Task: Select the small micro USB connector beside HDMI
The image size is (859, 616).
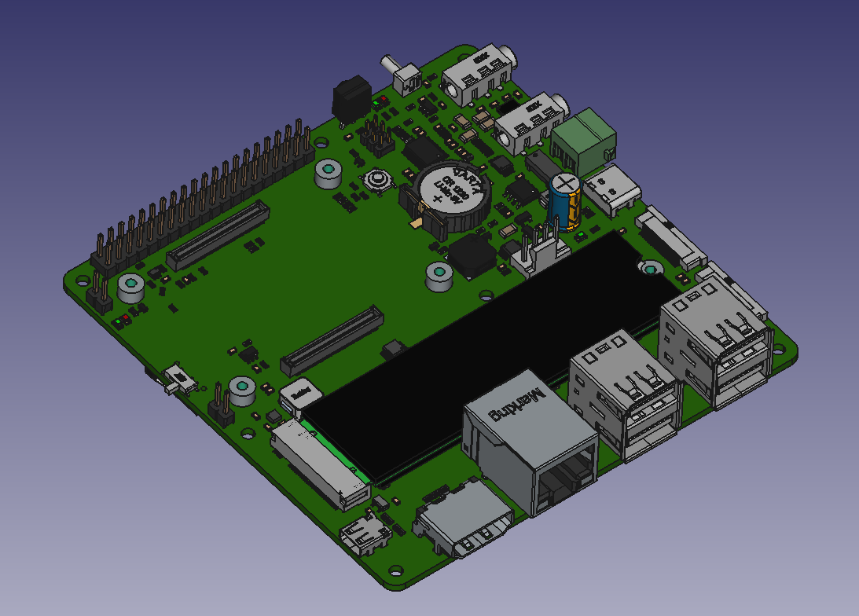Action: pos(365,535)
